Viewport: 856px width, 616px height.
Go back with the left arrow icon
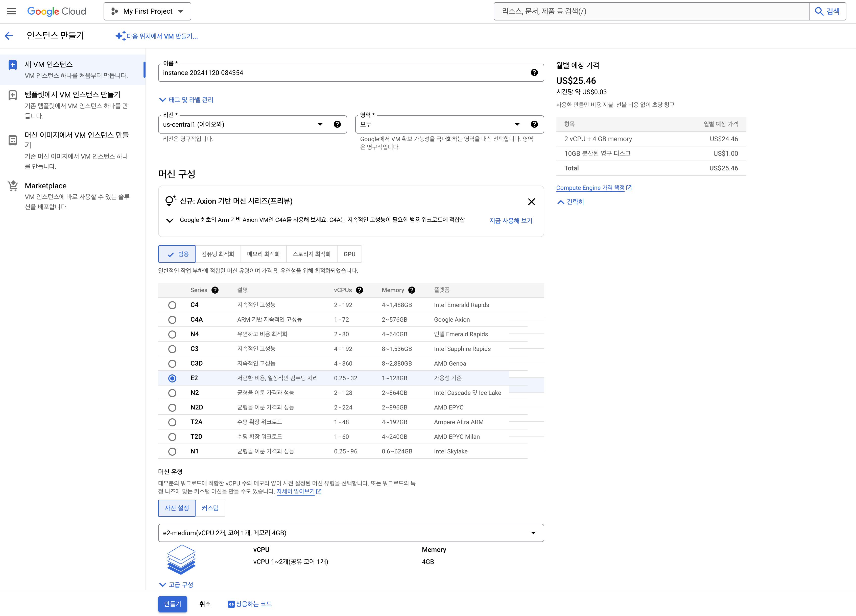(x=9, y=36)
